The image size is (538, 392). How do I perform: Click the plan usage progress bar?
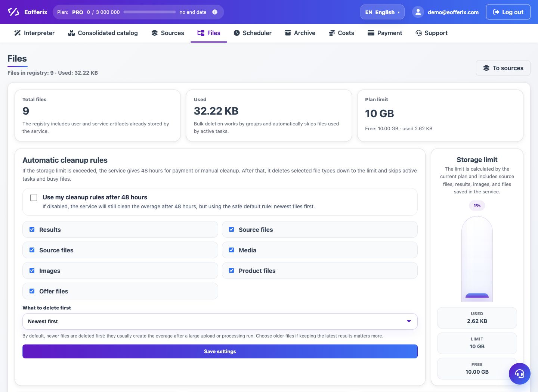pyautogui.click(x=149, y=12)
